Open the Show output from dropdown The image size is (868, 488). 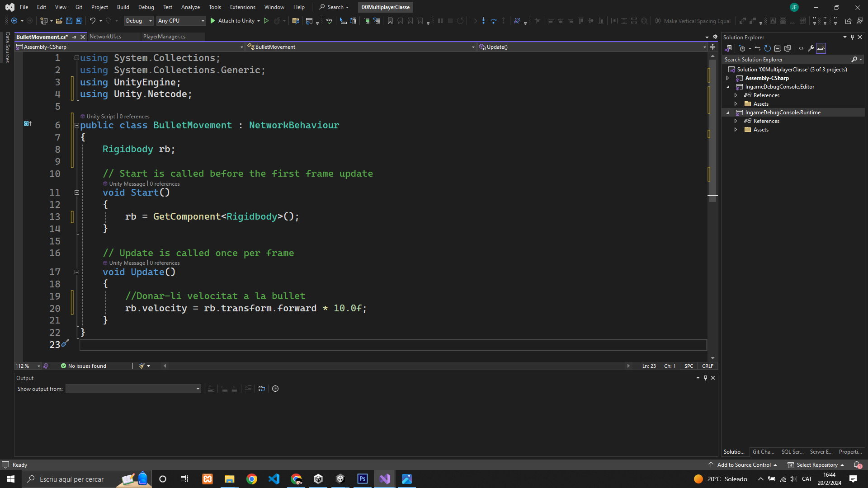coord(133,389)
